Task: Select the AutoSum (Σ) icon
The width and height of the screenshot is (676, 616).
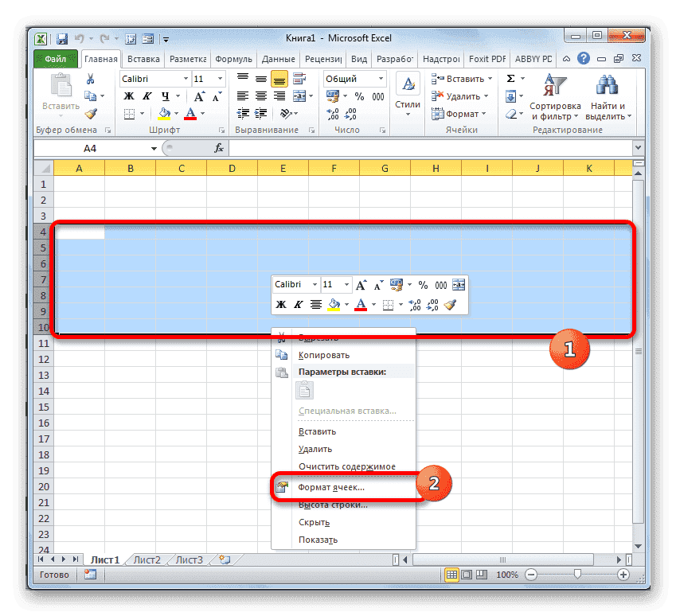Action: (510, 78)
